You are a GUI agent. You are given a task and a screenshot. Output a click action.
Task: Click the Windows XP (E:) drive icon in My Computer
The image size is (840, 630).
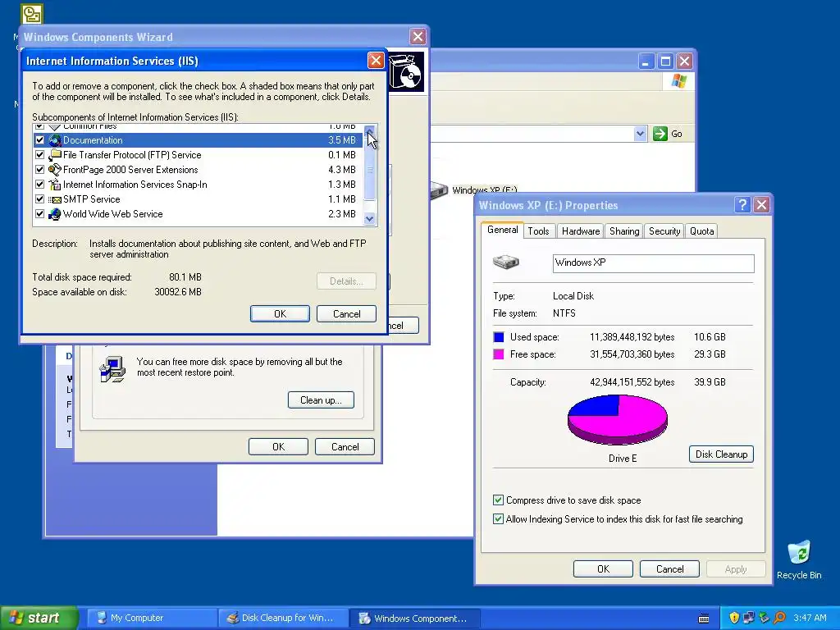[439, 190]
